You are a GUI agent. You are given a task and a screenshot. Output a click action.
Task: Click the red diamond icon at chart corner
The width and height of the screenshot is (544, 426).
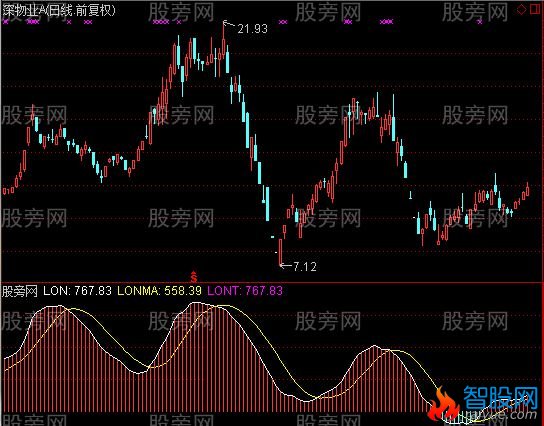coord(521,10)
